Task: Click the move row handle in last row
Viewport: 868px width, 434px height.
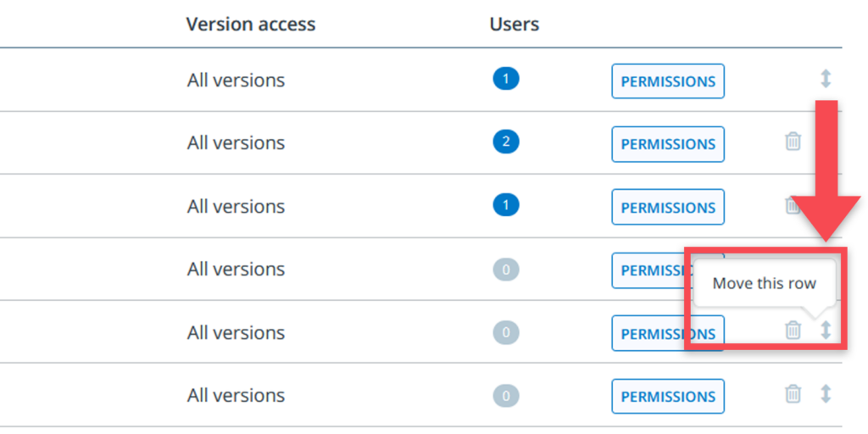Action: click(x=826, y=393)
